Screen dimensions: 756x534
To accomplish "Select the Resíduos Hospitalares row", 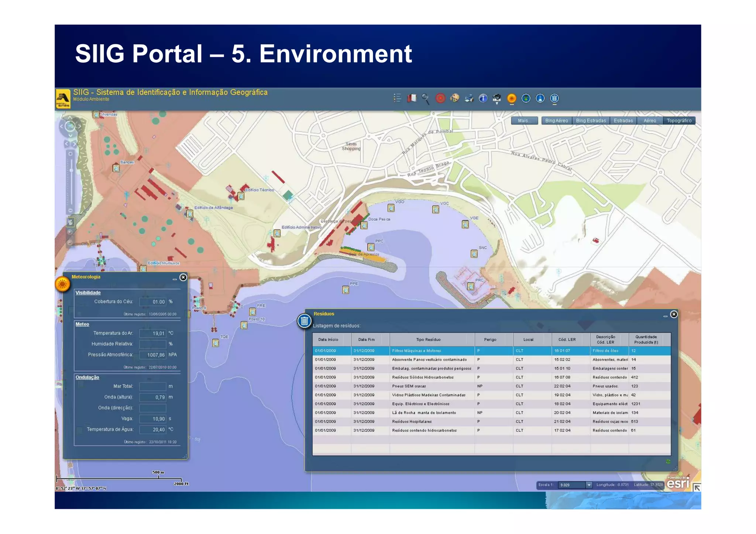I will 491,422.
